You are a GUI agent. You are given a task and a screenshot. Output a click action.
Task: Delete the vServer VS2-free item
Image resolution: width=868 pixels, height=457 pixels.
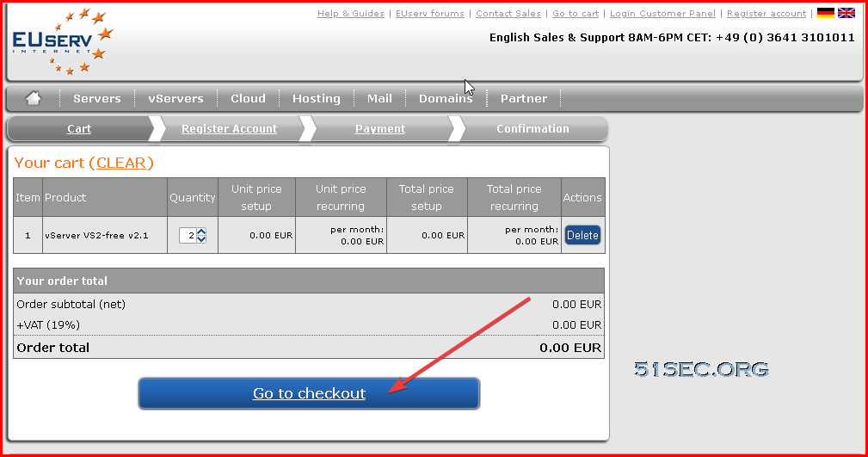582,236
